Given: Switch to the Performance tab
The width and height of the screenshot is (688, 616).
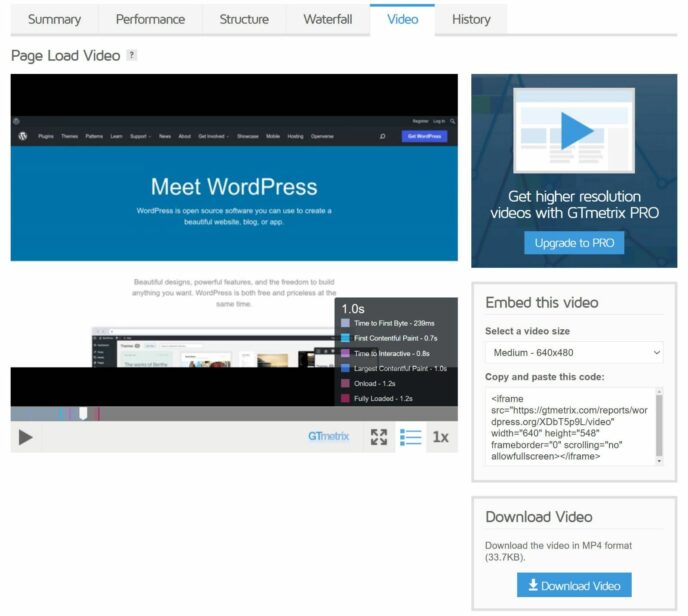Looking at the screenshot, I should 150,19.
